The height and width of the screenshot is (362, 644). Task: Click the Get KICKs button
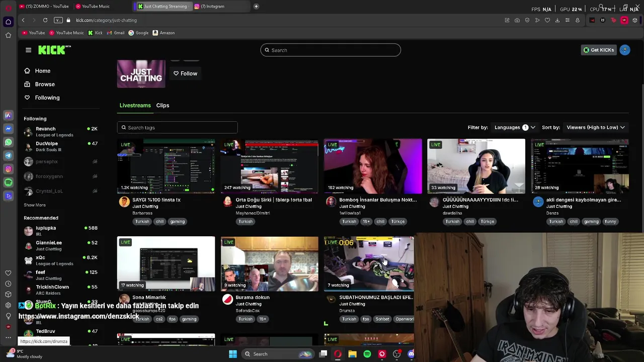click(598, 50)
